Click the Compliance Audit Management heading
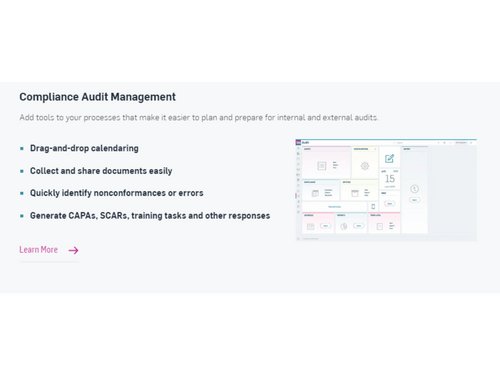Viewport: 500px width, 375px height. coord(97,97)
